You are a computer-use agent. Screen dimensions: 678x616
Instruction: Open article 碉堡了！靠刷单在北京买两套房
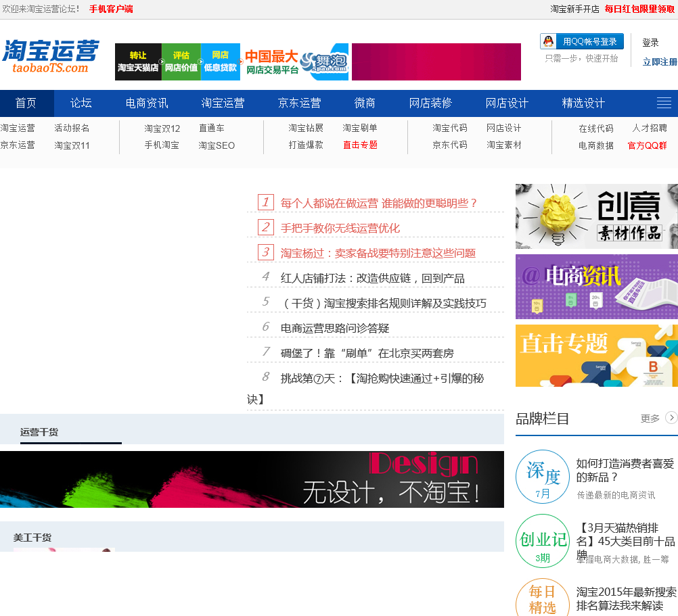pyautogui.click(x=367, y=354)
